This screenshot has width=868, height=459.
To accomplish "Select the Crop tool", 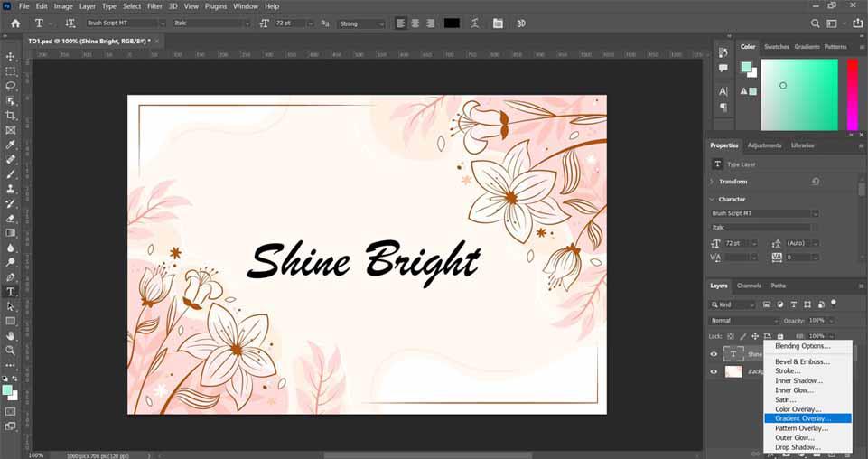I will click(11, 116).
